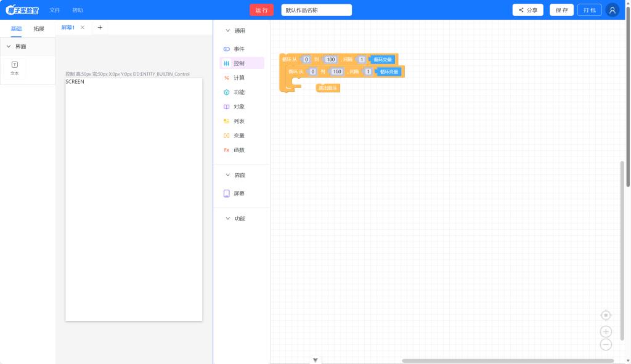Click the 保存 button

561,10
